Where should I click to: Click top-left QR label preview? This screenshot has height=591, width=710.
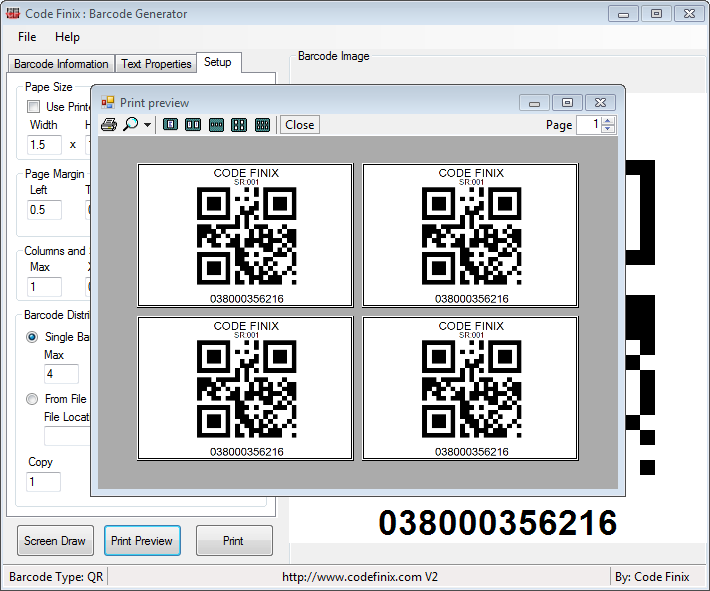(245, 235)
